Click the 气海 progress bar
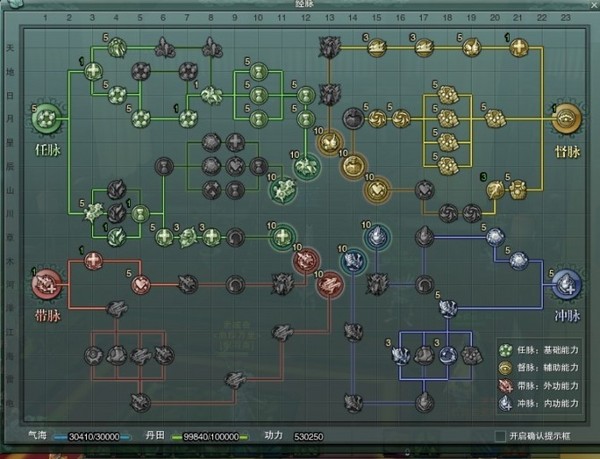The width and height of the screenshot is (600, 459). pos(97,437)
